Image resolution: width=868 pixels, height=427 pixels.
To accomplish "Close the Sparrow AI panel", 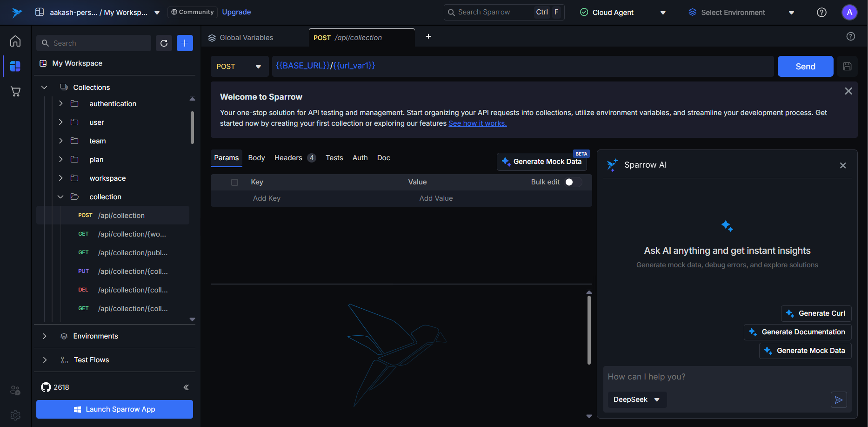I will pos(843,165).
